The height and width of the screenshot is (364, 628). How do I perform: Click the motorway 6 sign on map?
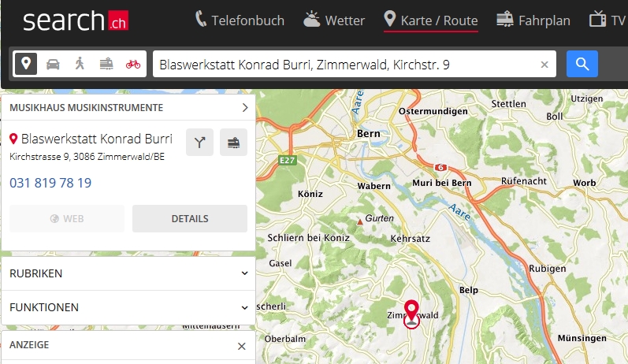click(x=440, y=167)
